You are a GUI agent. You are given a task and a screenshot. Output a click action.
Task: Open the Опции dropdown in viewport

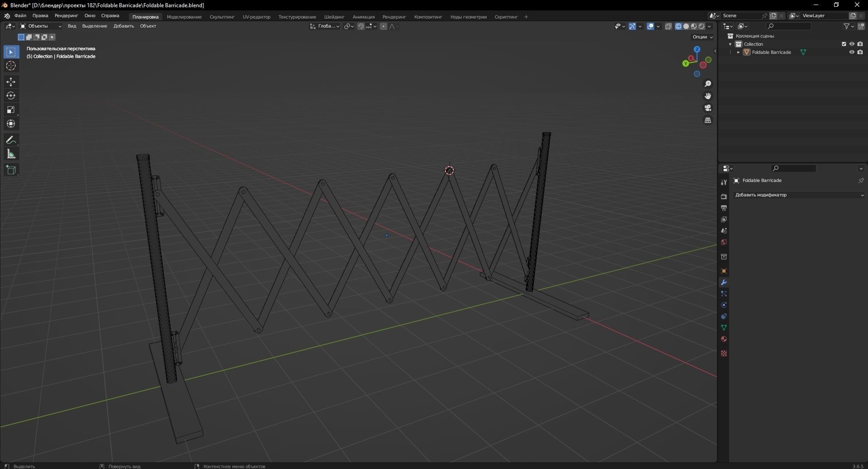click(x=702, y=37)
